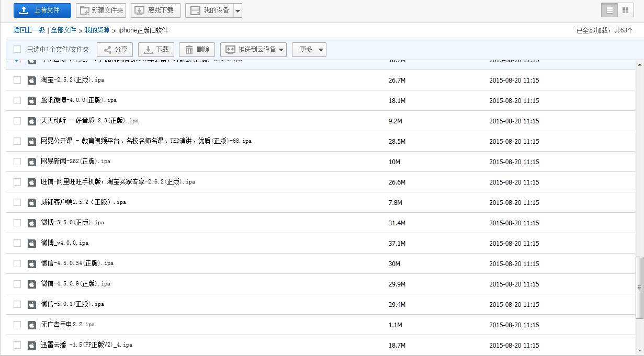Click the ipa icon of 微信-4.5.0.54
Image resolution: width=644 pixels, height=356 pixels.
pyautogui.click(x=32, y=264)
